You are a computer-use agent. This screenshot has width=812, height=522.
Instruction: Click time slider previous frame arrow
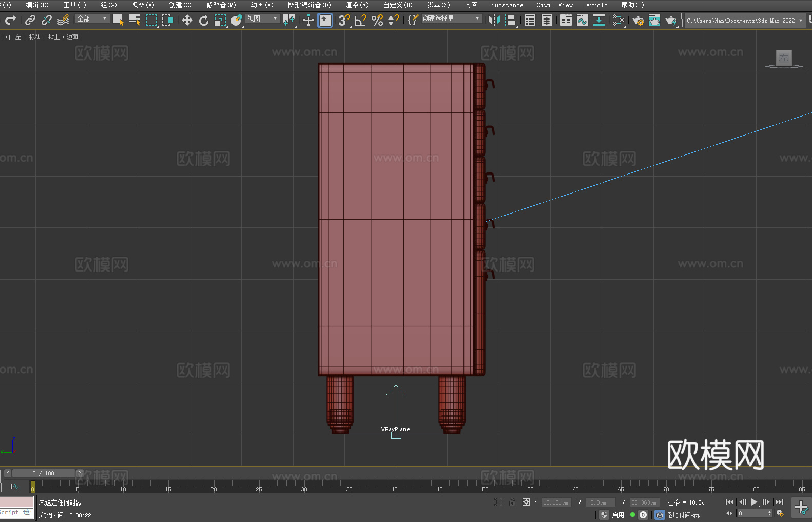pos(8,473)
